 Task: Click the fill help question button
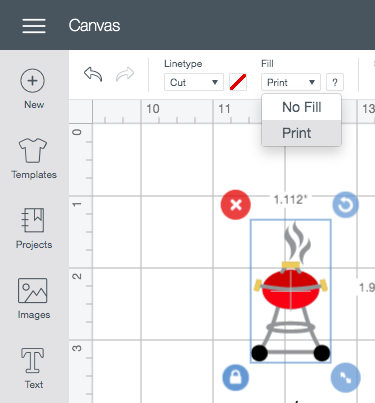[x=335, y=82]
